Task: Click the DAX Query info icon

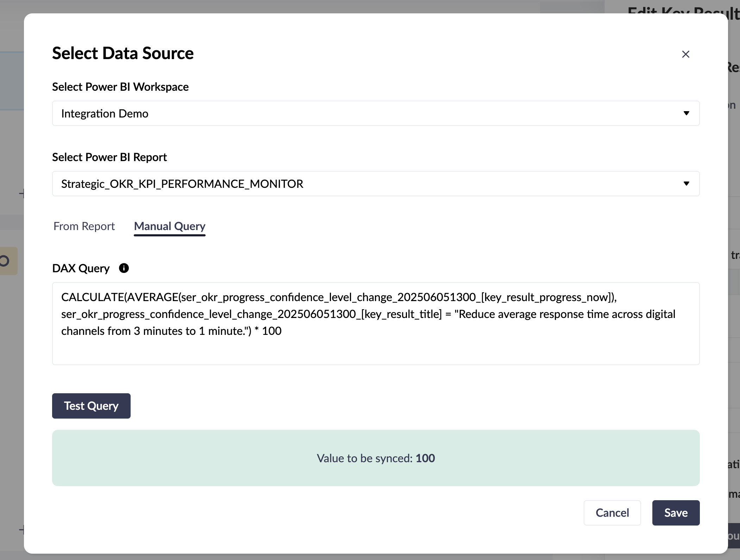Action: tap(124, 268)
